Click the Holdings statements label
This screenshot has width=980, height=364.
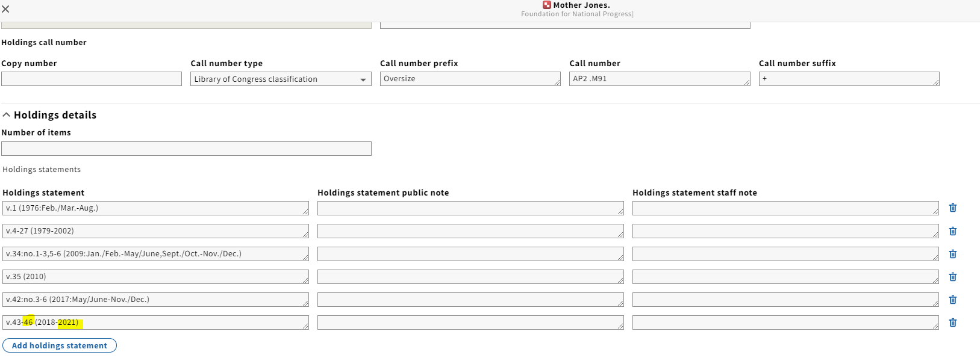[42, 170]
